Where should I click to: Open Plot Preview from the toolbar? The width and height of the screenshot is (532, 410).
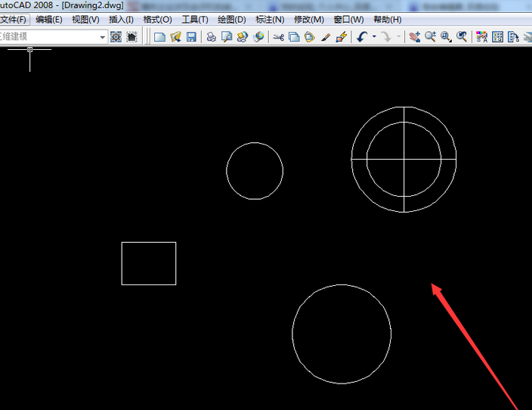tap(227, 36)
